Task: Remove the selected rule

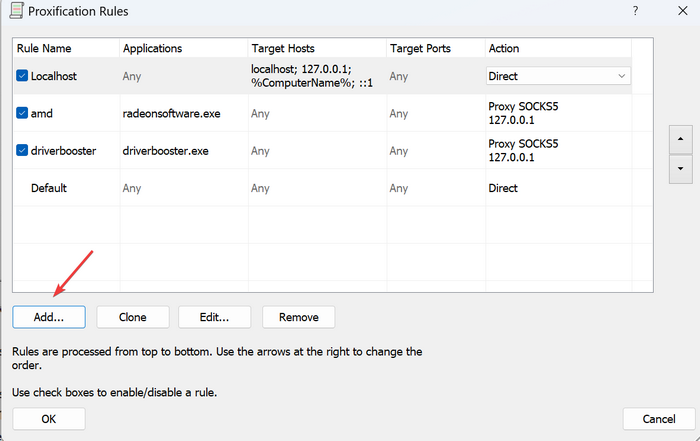Action: pos(298,317)
